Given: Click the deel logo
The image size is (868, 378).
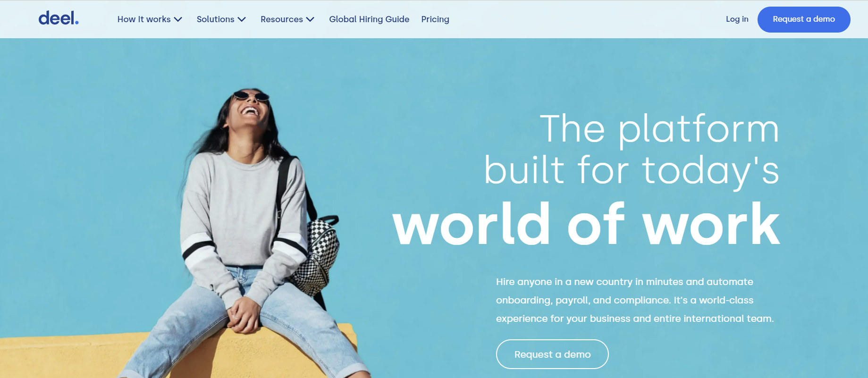Looking at the screenshot, I should coord(59,18).
